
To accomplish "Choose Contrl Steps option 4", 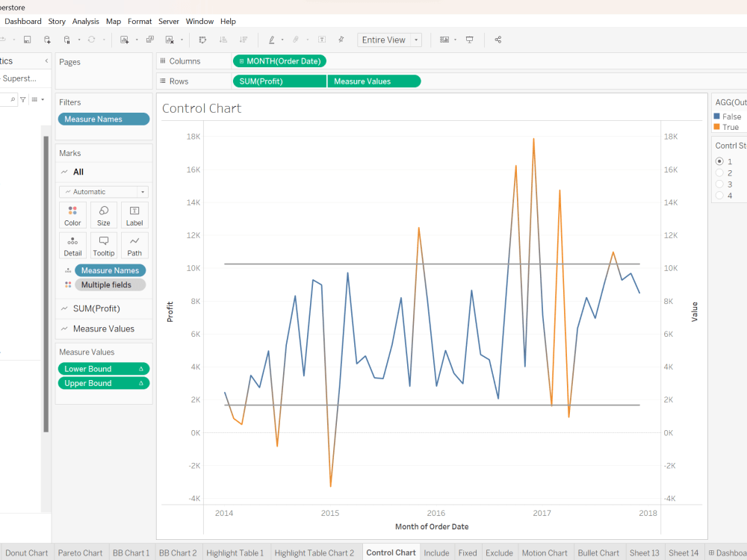I will click(x=719, y=196).
